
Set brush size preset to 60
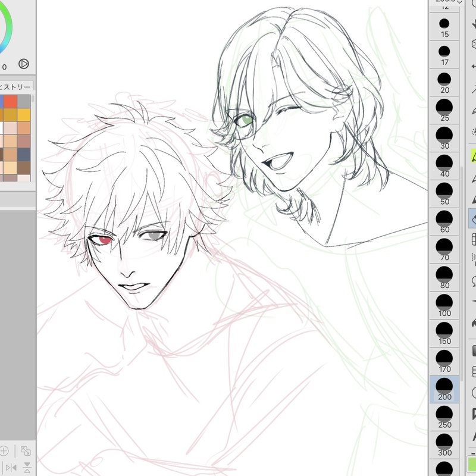(444, 222)
